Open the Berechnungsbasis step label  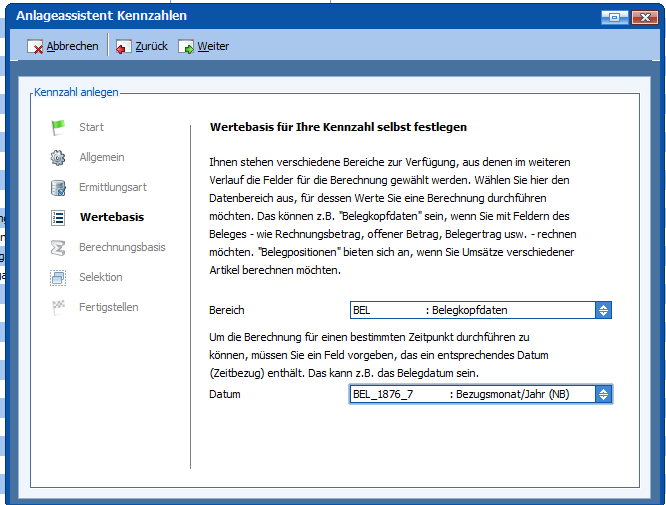click(x=122, y=247)
